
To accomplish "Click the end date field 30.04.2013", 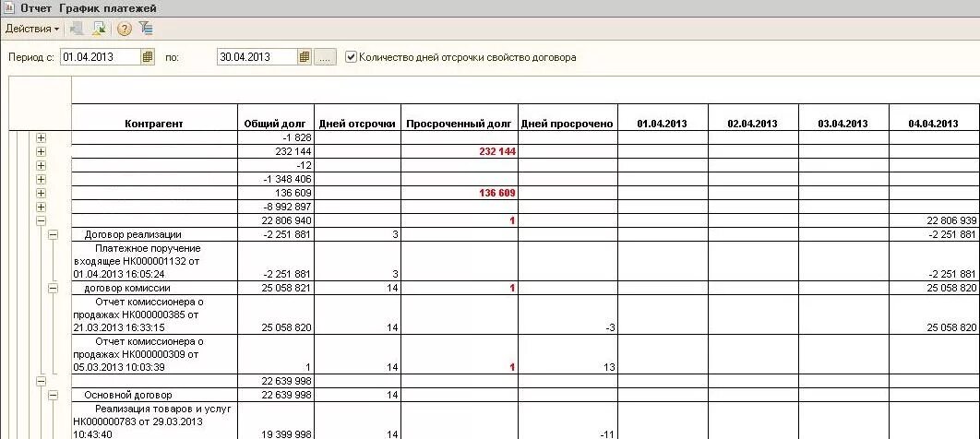I will coord(257,57).
